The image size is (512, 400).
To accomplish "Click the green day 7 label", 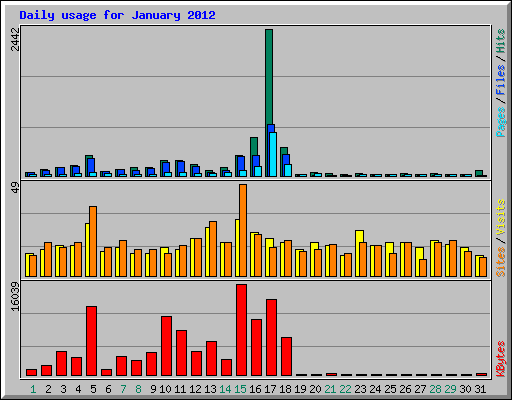I will tap(123, 389).
